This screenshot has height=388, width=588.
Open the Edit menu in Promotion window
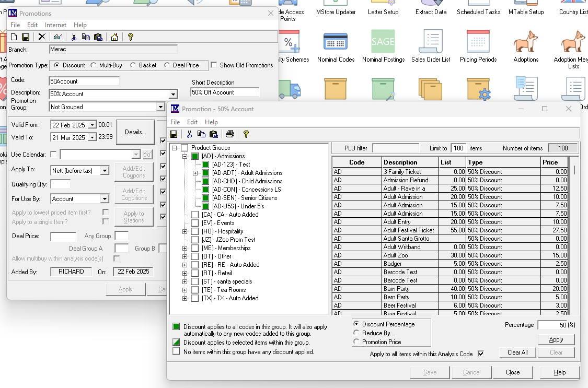pos(192,122)
